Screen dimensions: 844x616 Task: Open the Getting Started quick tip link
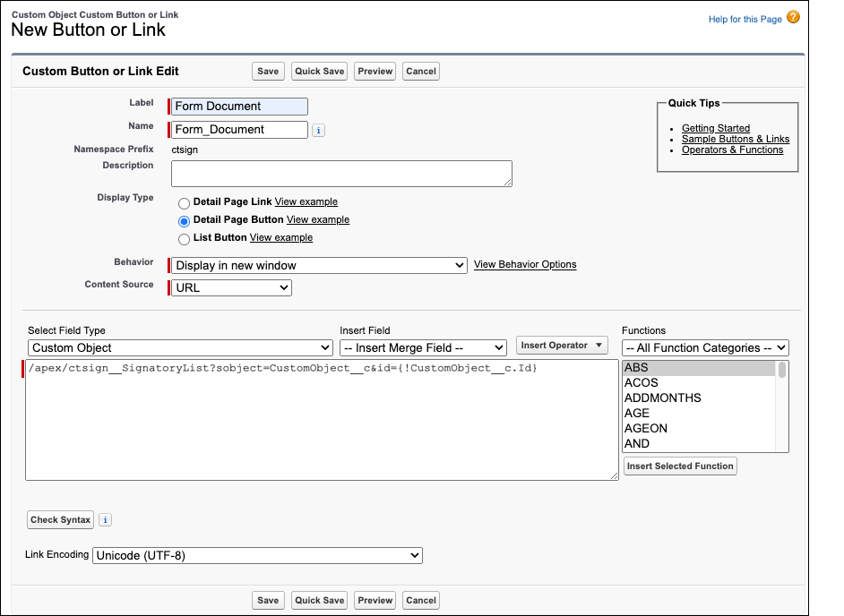coord(715,128)
